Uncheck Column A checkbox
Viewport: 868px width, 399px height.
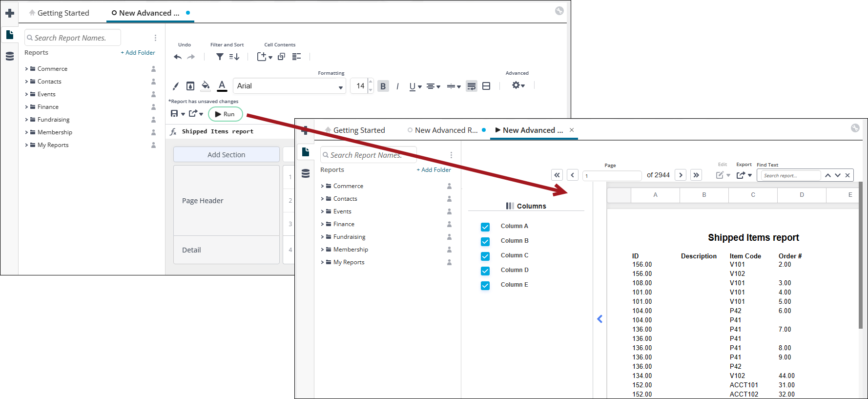(485, 227)
